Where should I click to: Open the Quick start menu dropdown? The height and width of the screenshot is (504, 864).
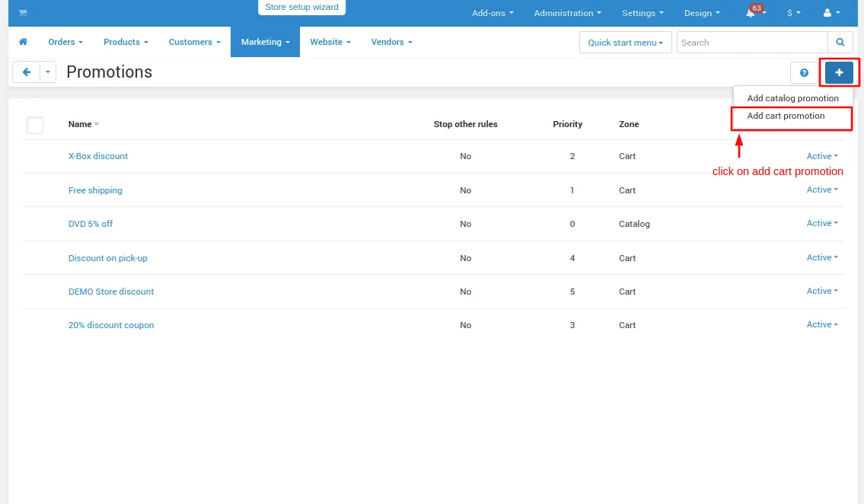(626, 43)
